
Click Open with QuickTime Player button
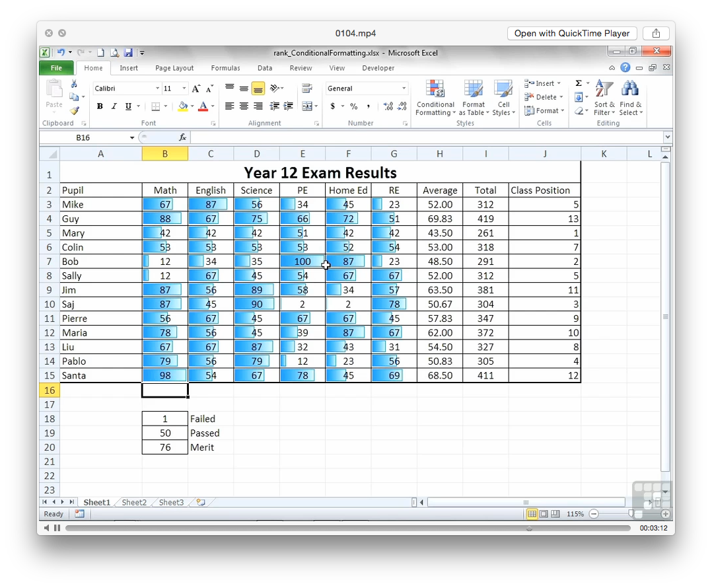(572, 34)
